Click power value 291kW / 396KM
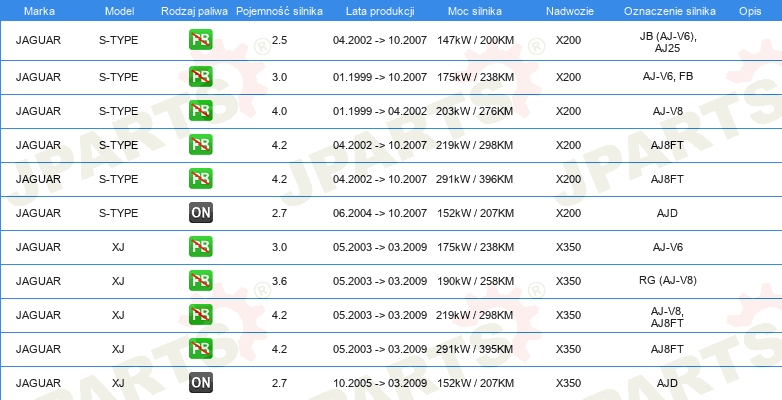 coord(475,179)
